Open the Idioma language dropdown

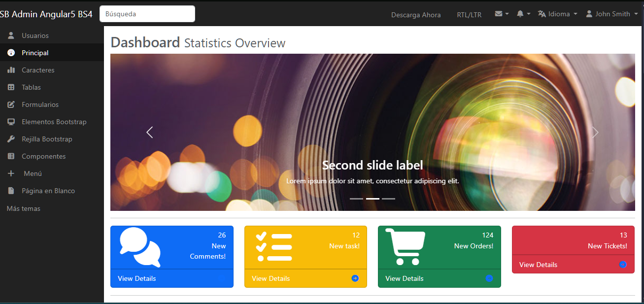click(x=558, y=14)
